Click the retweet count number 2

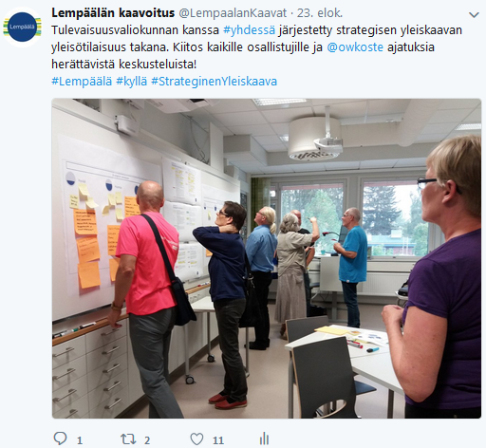[x=147, y=440]
